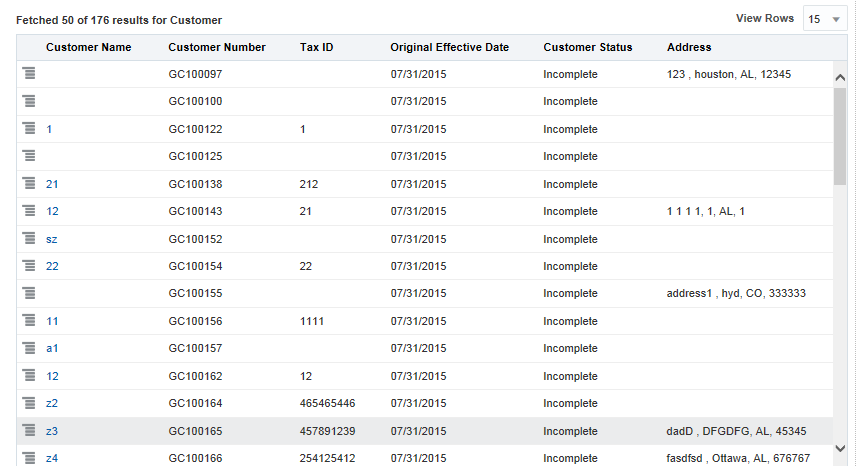Sort by Address column header
The image size is (859, 475).
pyautogui.click(x=689, y=47)
